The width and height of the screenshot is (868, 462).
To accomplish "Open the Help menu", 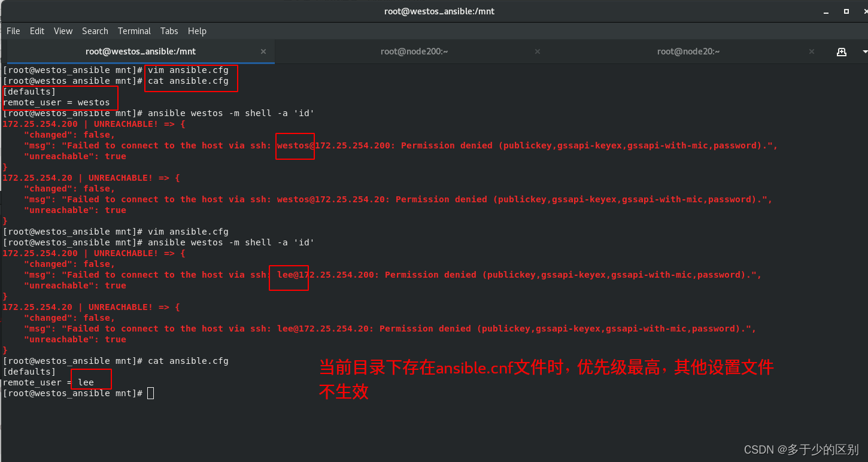I will pos(197,31).
